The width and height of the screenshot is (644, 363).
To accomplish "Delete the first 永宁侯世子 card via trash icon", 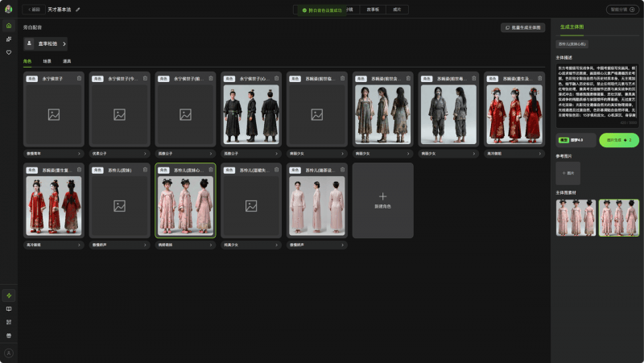I will (79, 79).
